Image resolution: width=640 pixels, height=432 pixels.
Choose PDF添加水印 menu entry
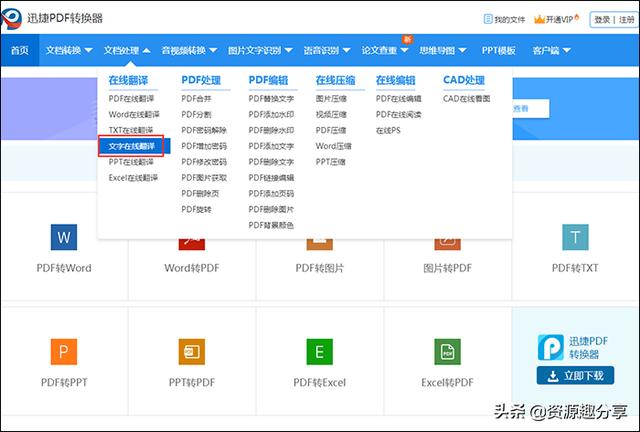271,114
